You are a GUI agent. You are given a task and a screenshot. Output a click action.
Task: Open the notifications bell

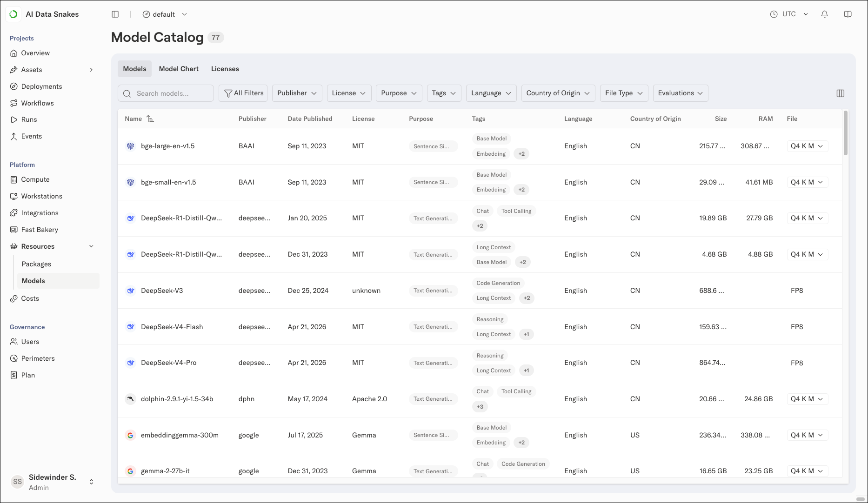click(825, 14)
